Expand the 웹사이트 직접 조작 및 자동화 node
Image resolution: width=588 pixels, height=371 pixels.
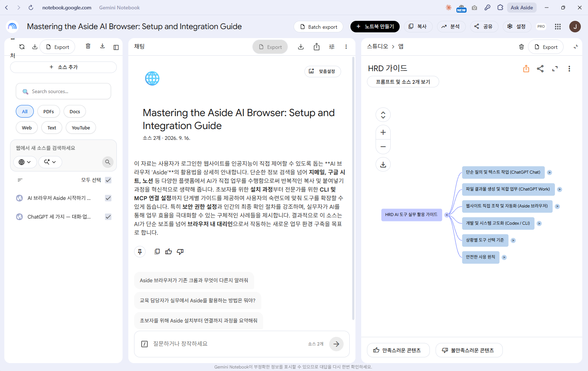557,206
